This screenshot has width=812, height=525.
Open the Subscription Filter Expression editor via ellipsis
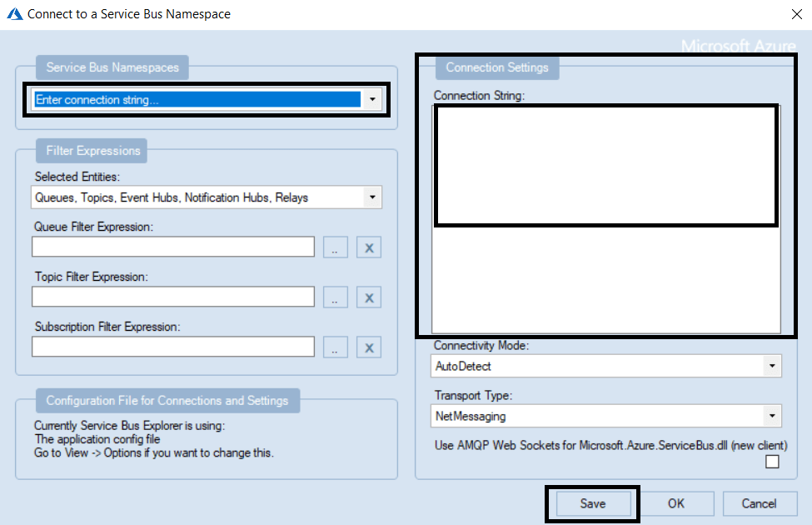click(x=336, y=347)
